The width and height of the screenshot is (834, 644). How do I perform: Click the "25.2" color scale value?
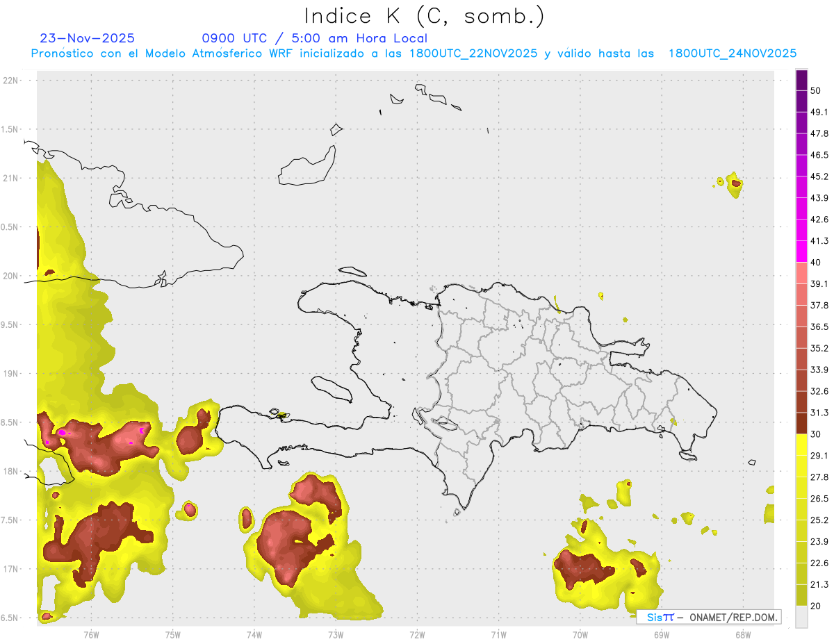coord(819,520)
